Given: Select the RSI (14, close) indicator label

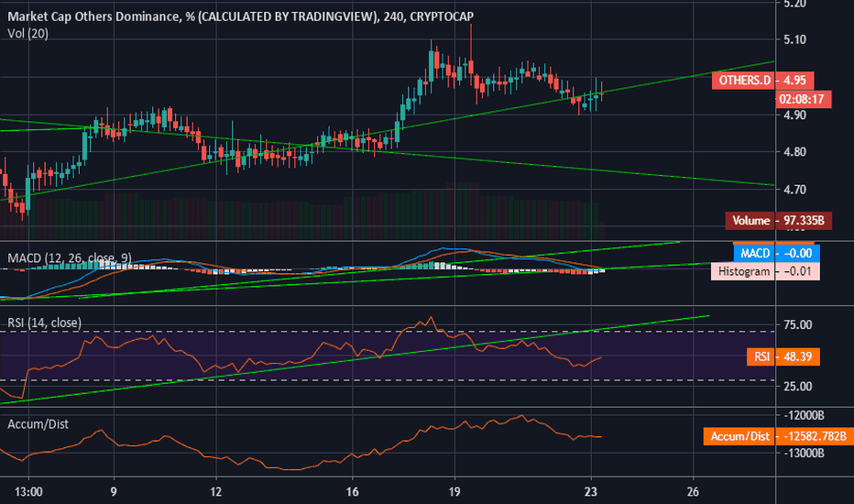Looking at the screenshot, I should 44,323.
